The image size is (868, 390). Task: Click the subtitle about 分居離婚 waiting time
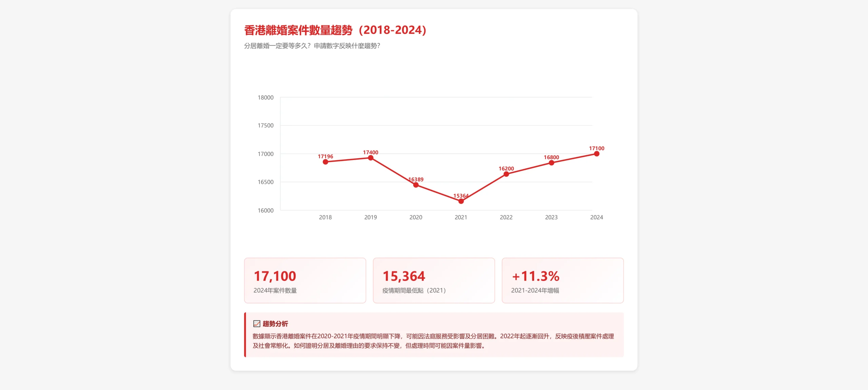pos(312,46)
